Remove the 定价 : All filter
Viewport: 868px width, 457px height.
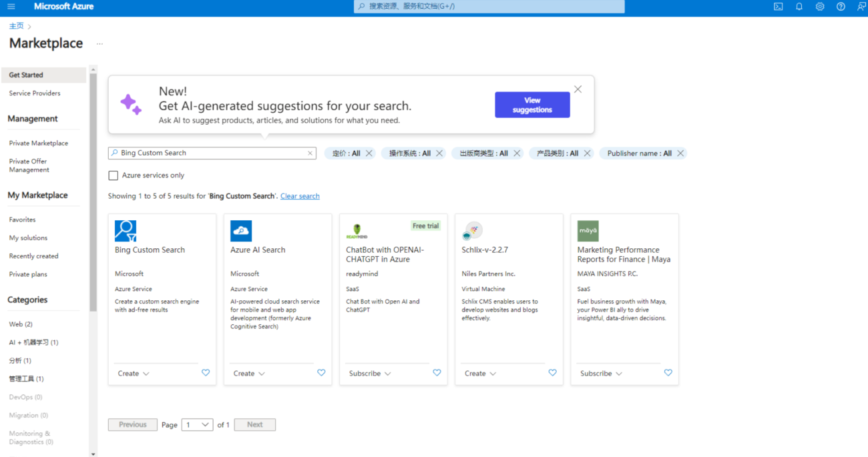[x=369, y=153]
